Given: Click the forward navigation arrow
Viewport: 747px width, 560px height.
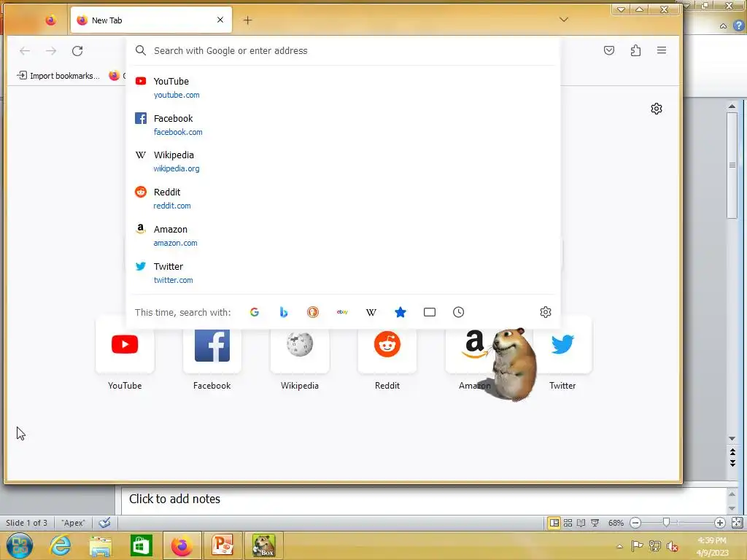Looking at the screenshot, I should (51, 51).
